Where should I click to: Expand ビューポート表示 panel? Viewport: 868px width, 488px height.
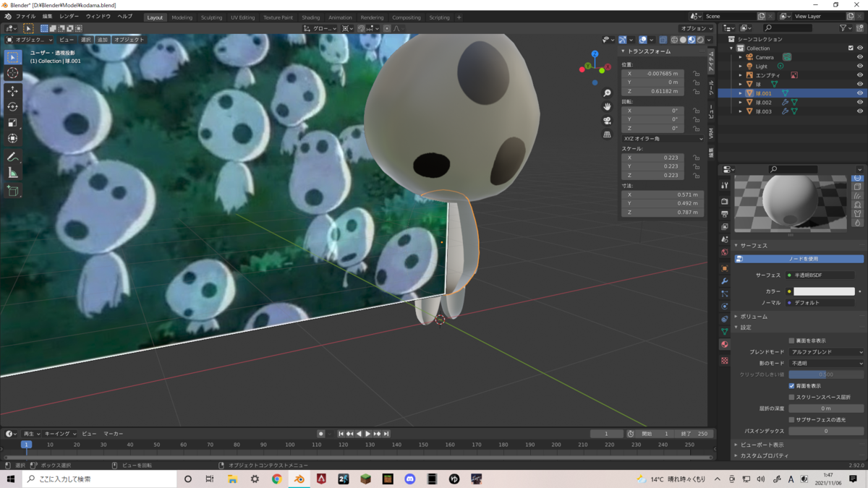[x=762, y=445]
